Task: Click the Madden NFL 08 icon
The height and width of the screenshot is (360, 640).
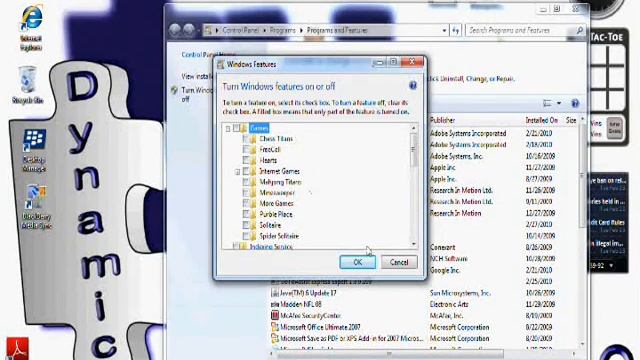Action: [275, 304]
